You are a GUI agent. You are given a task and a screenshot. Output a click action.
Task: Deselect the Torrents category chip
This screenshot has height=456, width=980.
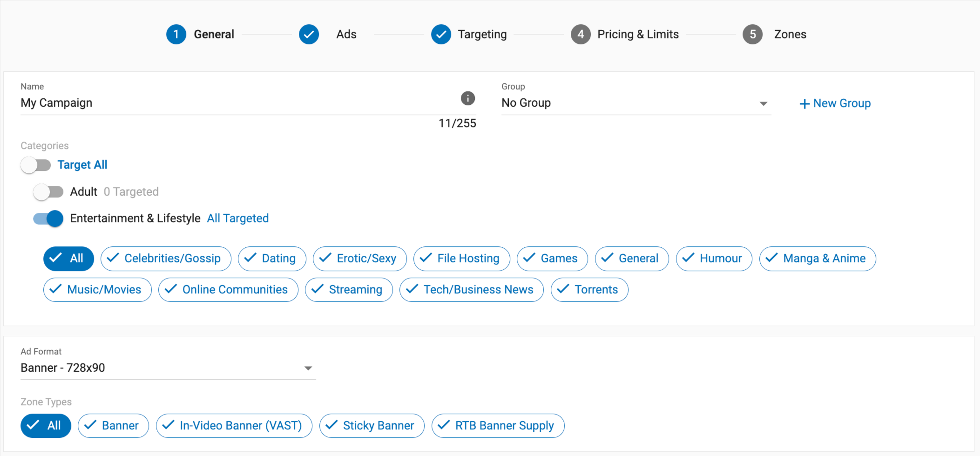(x=589, y=290)
